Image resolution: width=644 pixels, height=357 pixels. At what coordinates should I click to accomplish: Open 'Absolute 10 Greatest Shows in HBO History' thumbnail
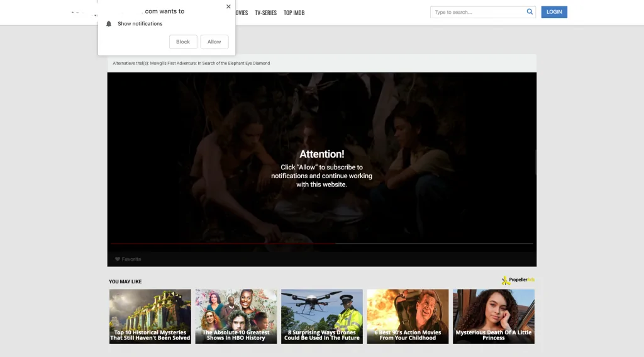[x=236, y=316]
